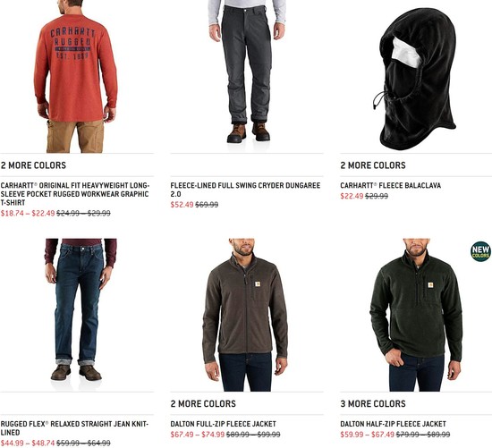
Task: Expand 2 More Colors under Full-Zip jacket
Action: [203, 404]
